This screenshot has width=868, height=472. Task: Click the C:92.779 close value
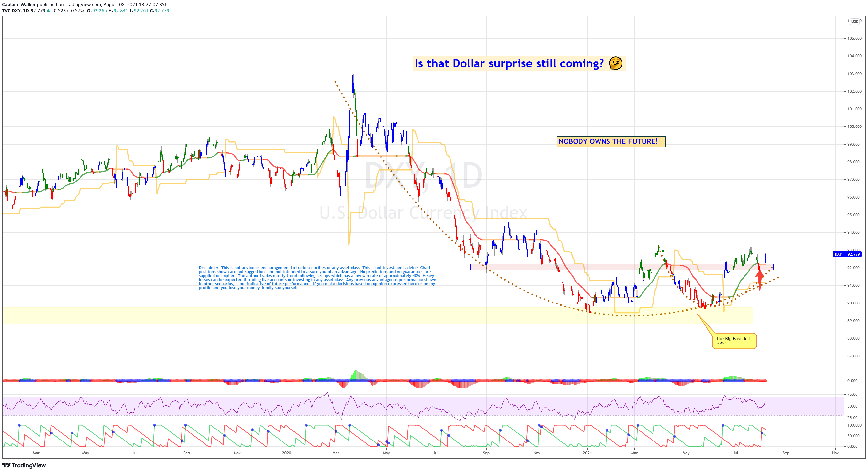coord(160,11)
